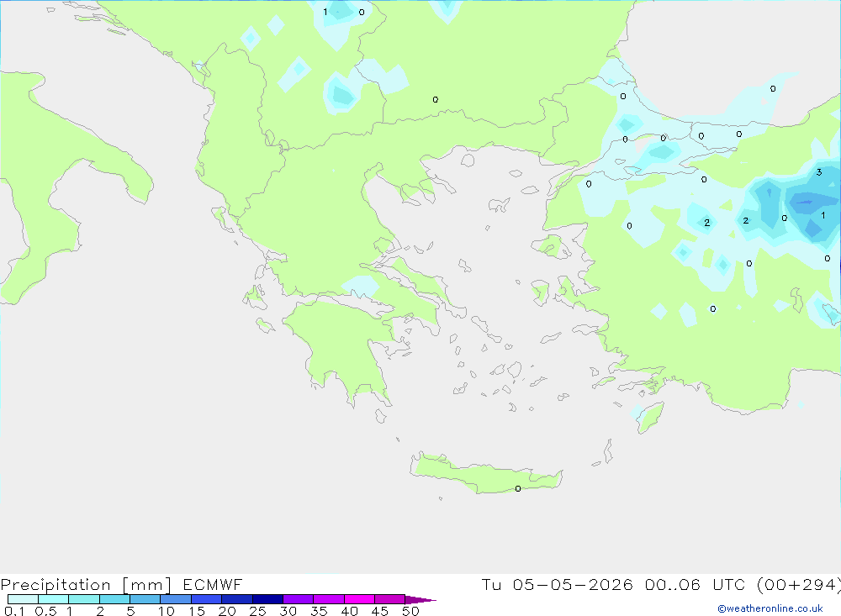Click the '(00+294)' forecast offset text

click(799, 585)
